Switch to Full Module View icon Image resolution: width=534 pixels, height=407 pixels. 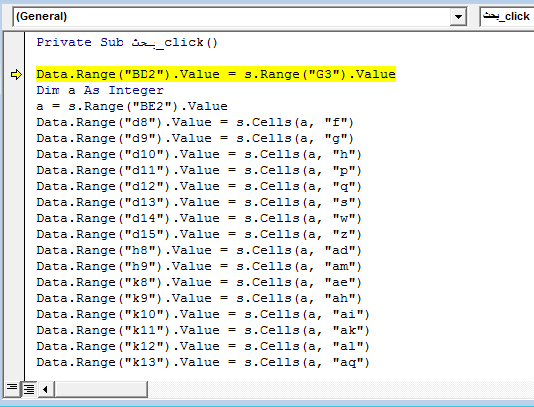tap(29, 389)
